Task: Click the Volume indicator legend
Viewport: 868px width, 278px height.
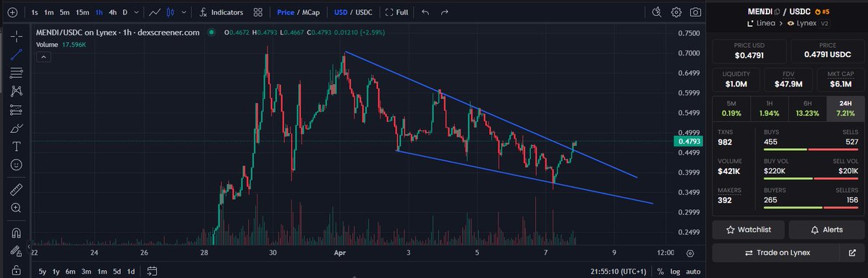Action: click(x=61, y=45)
